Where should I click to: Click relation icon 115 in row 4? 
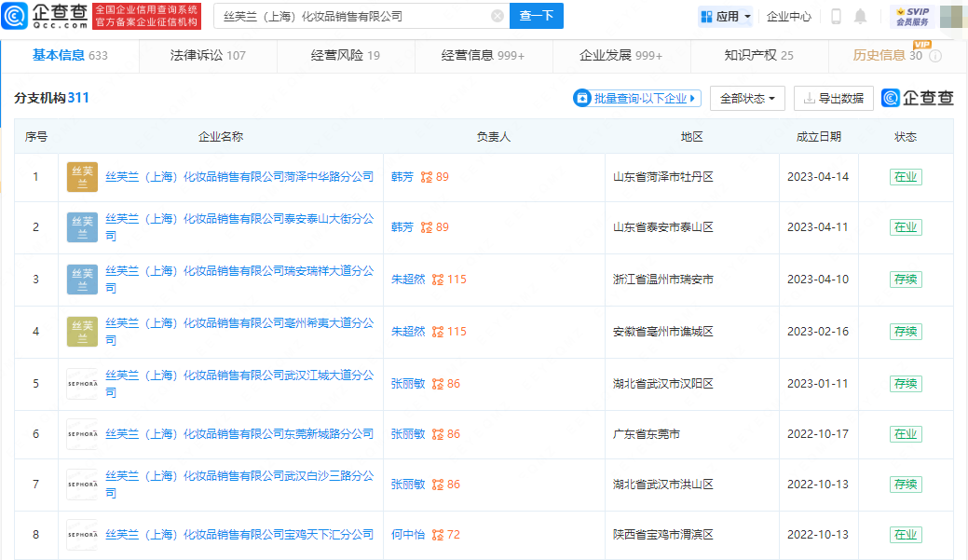pos(449,332)
